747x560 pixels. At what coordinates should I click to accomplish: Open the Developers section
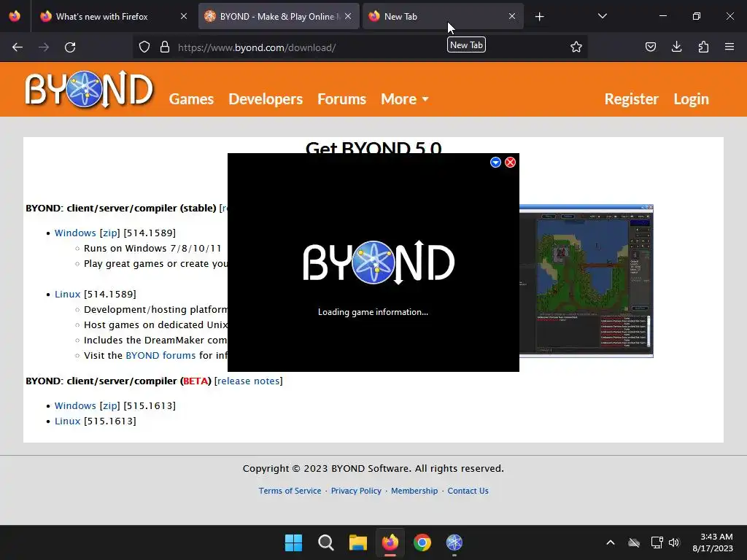point(266,99)
